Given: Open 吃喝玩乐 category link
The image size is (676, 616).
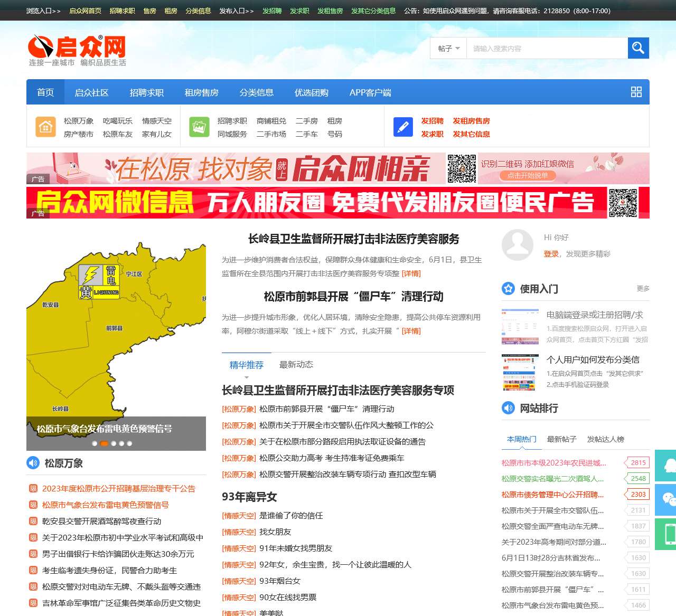Looking at the screenshot, I should pos(118,121).
